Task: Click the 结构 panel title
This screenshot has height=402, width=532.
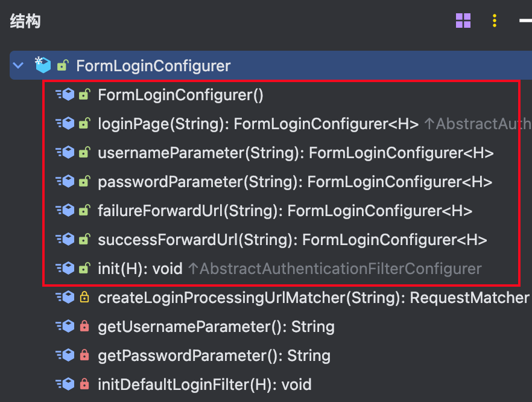Action: click(x=25, y=21)
